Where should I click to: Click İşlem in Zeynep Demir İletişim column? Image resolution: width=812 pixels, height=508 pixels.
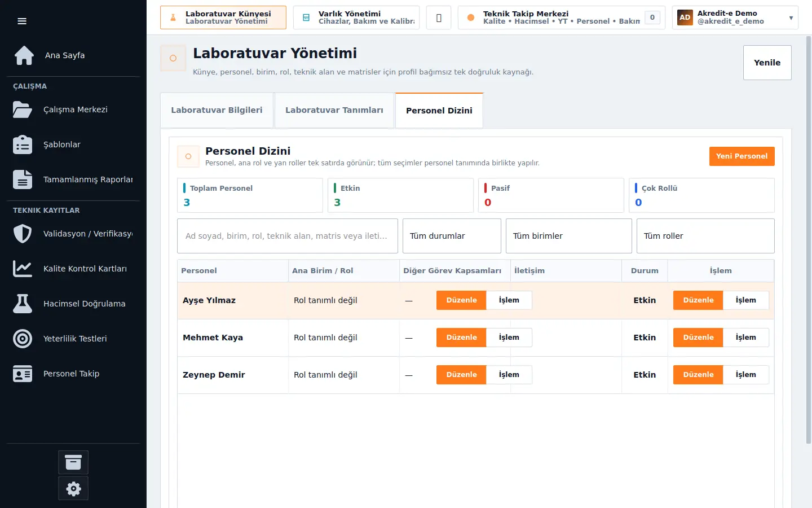coord(509,375)
